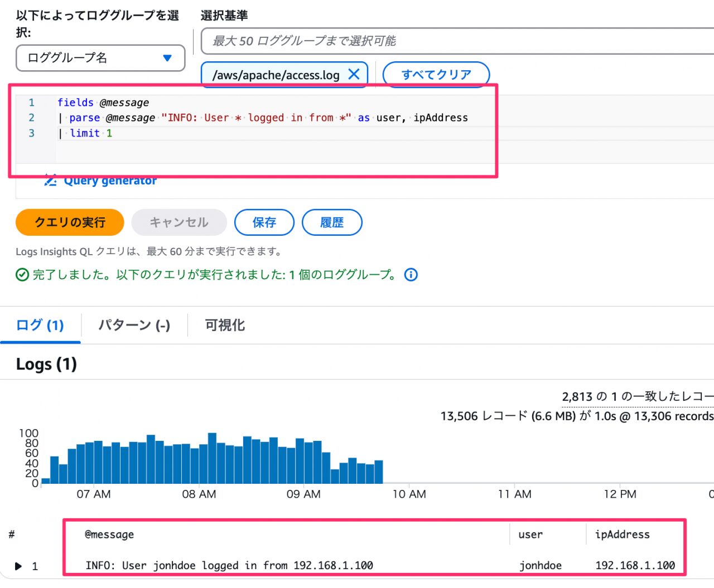
Task: Switch to the パターン (-) tab
Action: point(134,325)
